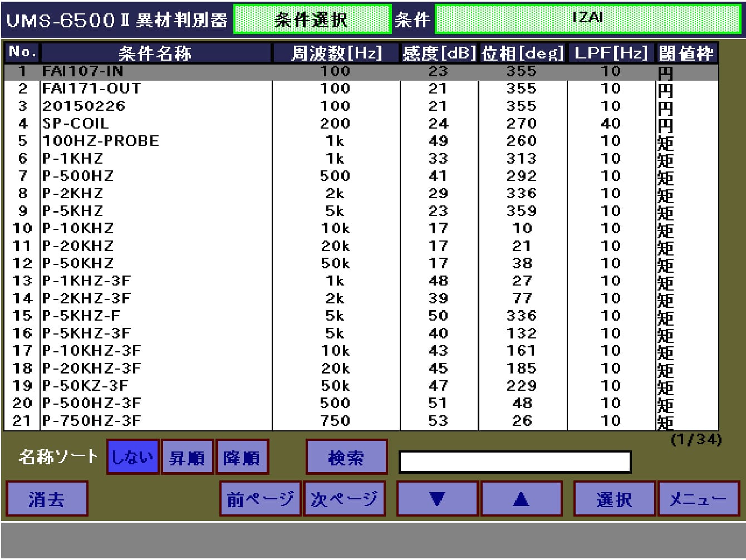Screen dimensions: 746x560
Task: Click the 消去 delete button
Action: [x=47, y=499]
